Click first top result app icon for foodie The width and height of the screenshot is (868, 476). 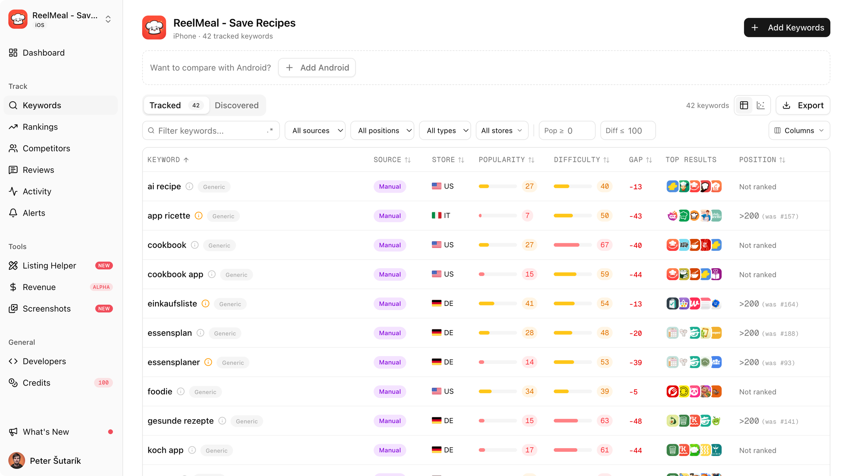pos(672,392)
